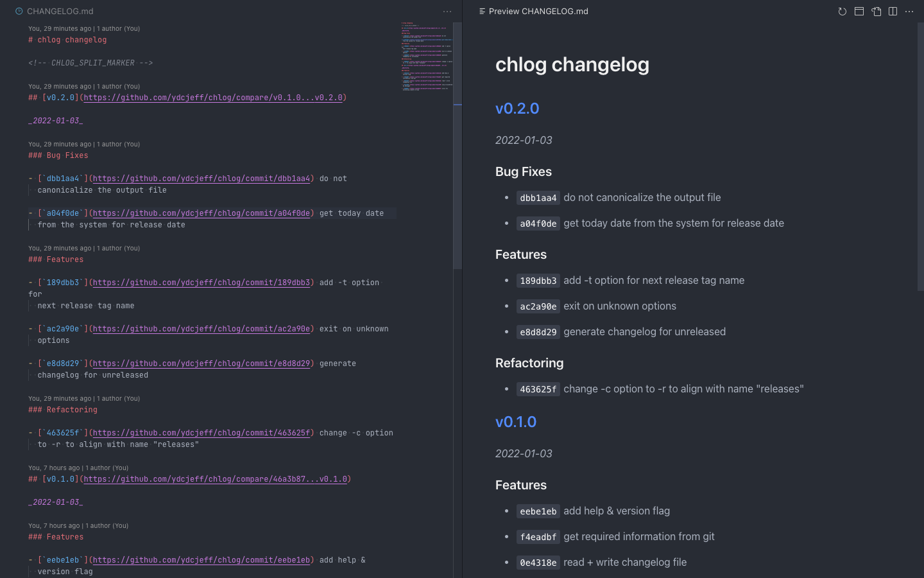Open ac2a90e commit link in preview

tap(538, 306)
